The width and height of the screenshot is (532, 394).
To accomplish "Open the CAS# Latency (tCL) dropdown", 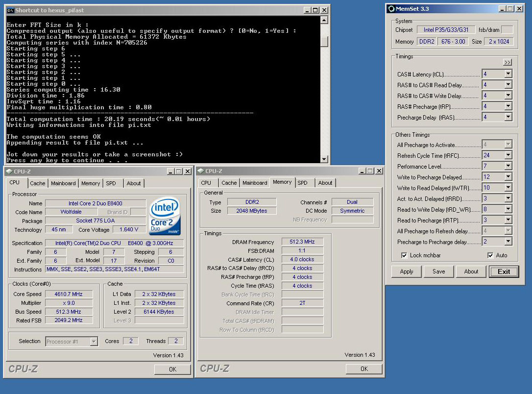I will point(508,74).
